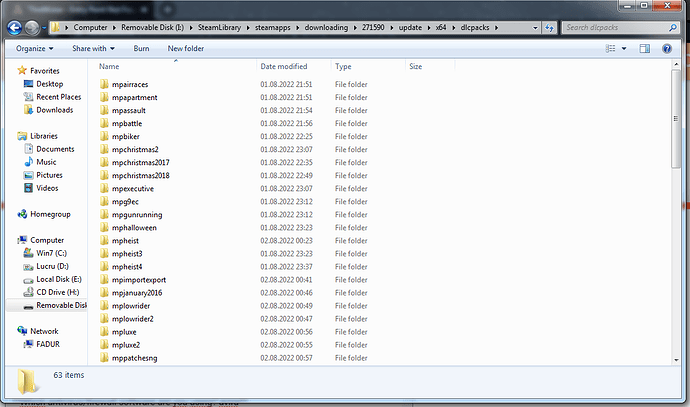Click the file list vertical scrollbar

pyautogui.click(x=676, y=119)
